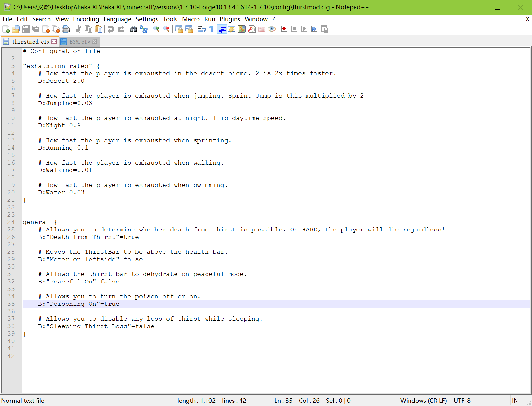Open the Settings menu

147,19
